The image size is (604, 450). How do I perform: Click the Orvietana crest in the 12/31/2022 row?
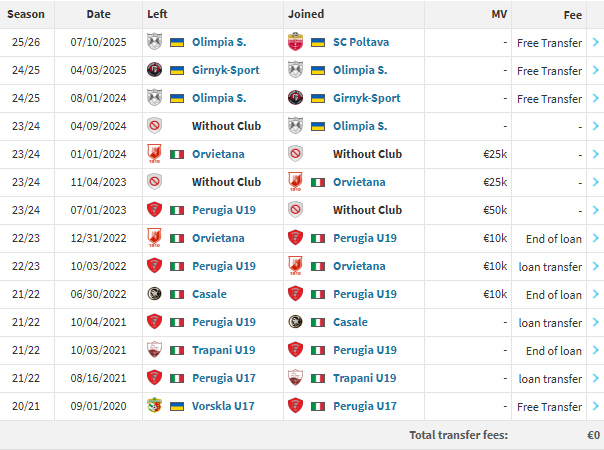tap(154, 238)
